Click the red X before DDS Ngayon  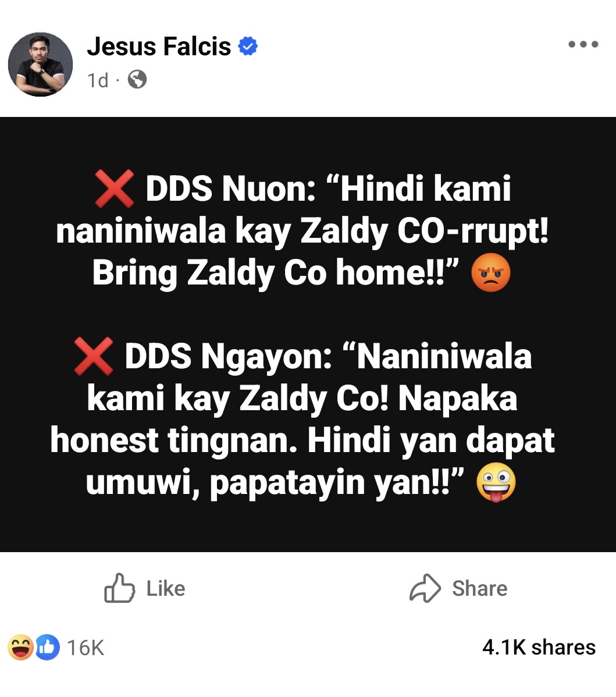pyautogui.click(x=94, y=356)
